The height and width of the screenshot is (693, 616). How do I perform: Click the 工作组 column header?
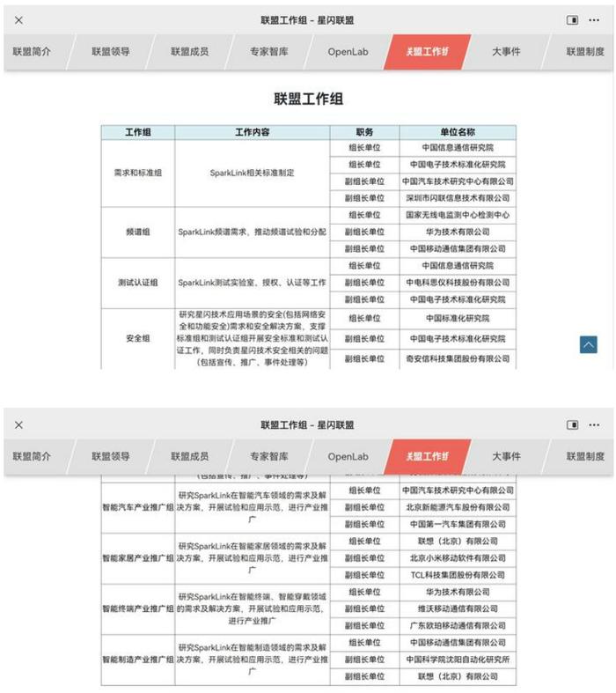pyautogui.click(x=138, y=132)
